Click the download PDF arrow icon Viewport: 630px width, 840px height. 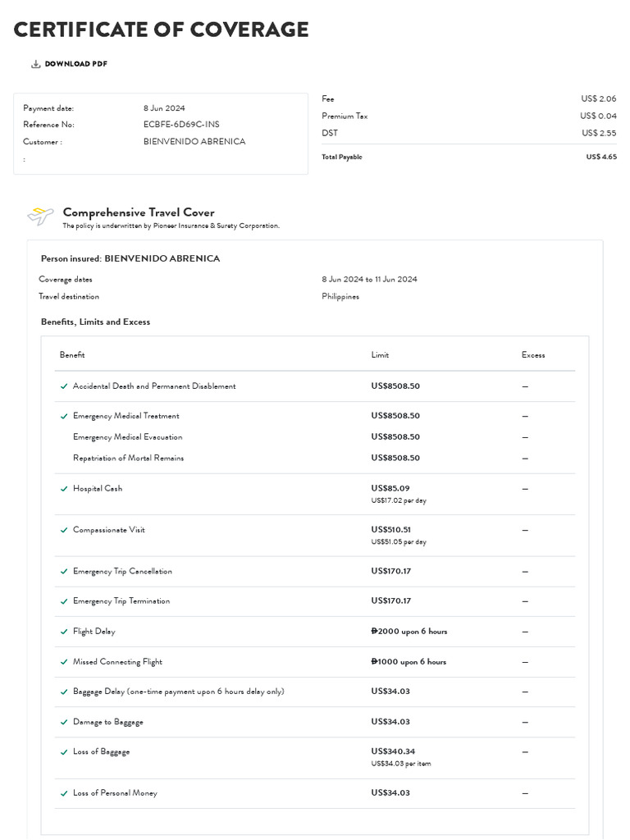click(35, 64)
